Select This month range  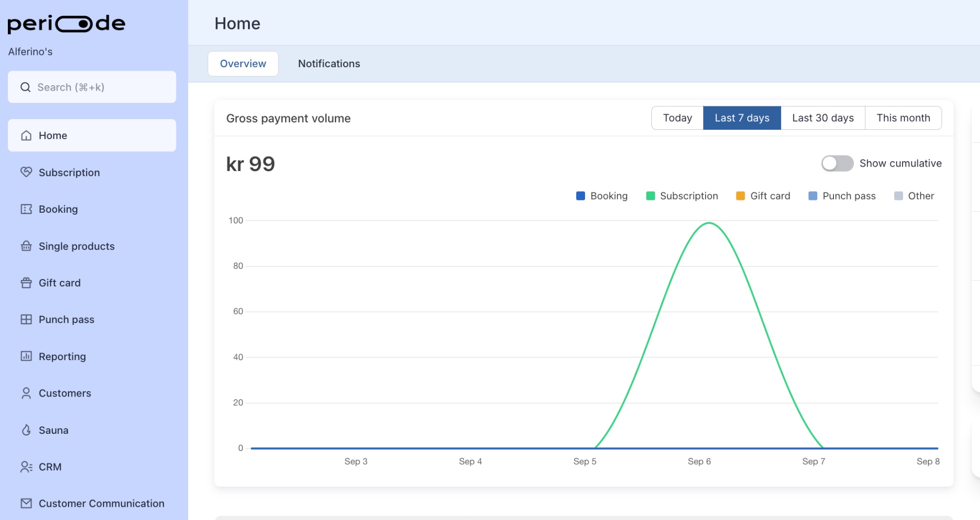pos(903,118)
